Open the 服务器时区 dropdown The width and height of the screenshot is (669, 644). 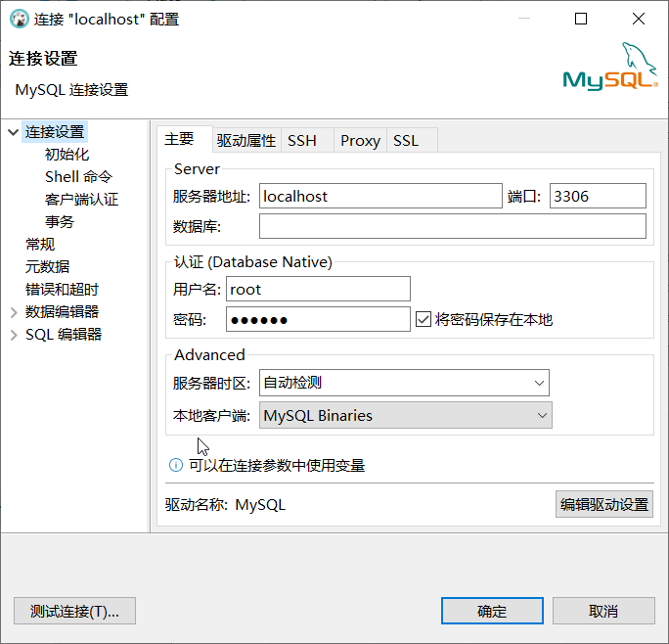(x=404, y=383)
